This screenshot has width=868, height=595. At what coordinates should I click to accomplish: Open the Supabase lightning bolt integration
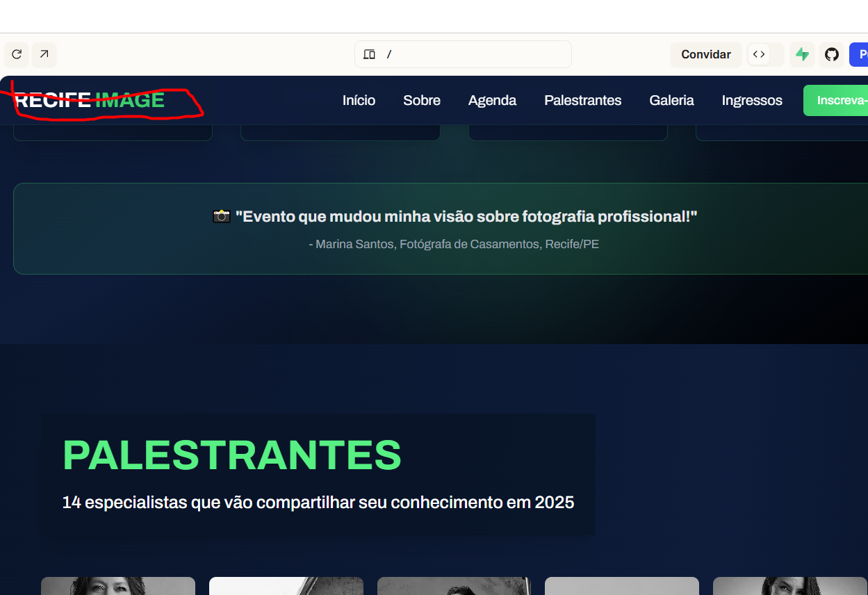[x=803, y=54]
